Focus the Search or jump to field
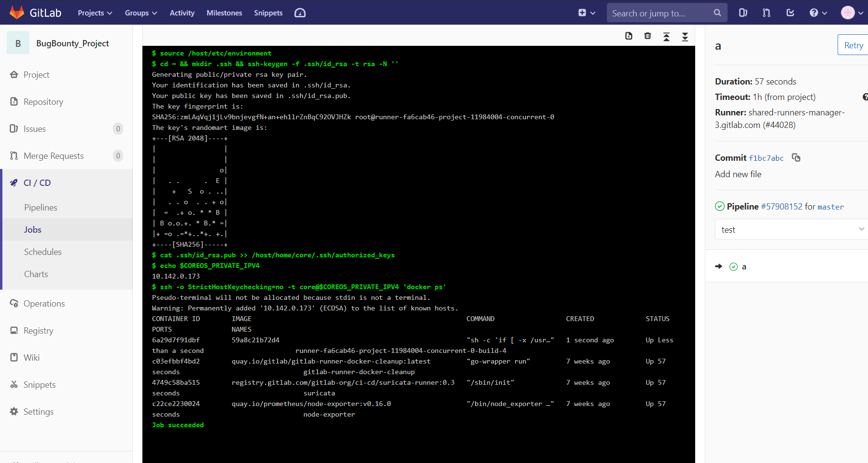This screenshot has width=868, height=463. [x=660, y=13]
